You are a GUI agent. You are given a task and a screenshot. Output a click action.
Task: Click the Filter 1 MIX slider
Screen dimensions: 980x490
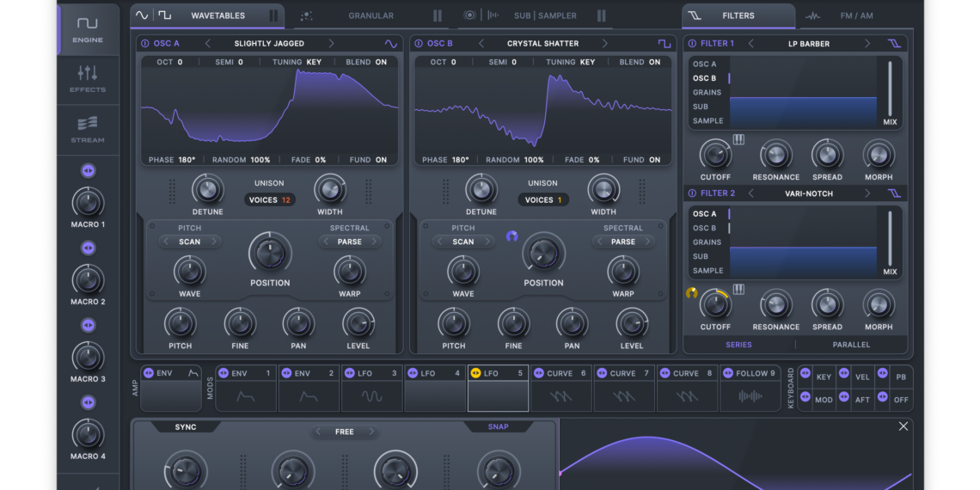[890, 89]
